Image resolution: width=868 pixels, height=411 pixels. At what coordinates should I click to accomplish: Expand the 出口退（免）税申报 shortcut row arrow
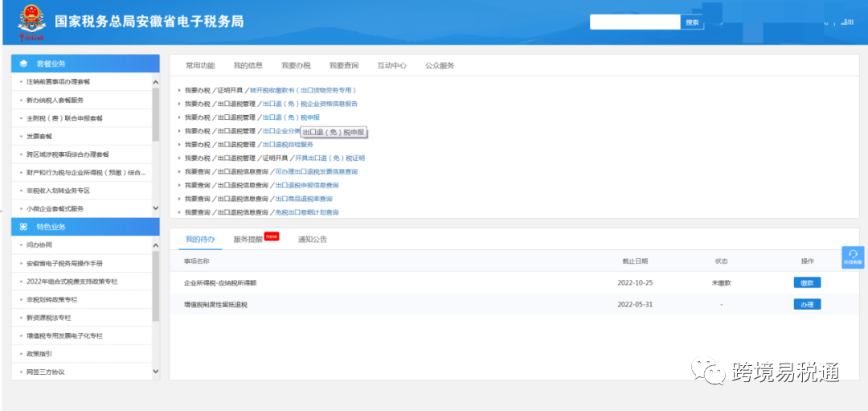tap(179, 117)
